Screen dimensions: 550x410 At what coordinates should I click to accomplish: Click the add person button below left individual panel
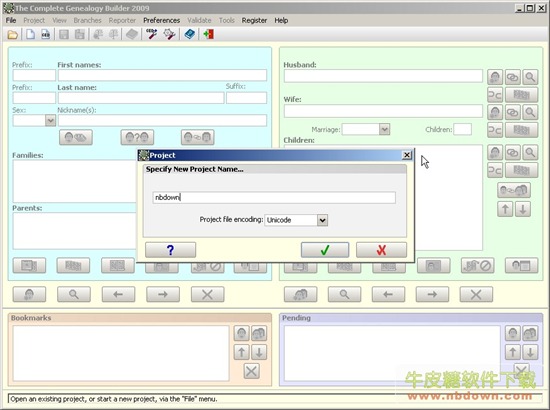coord(29,294)
